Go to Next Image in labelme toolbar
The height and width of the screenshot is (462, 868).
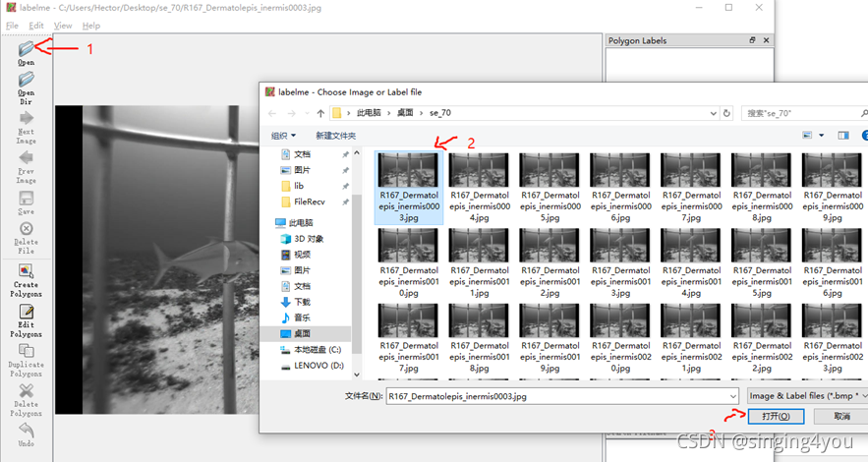click(x=26, y=128)
